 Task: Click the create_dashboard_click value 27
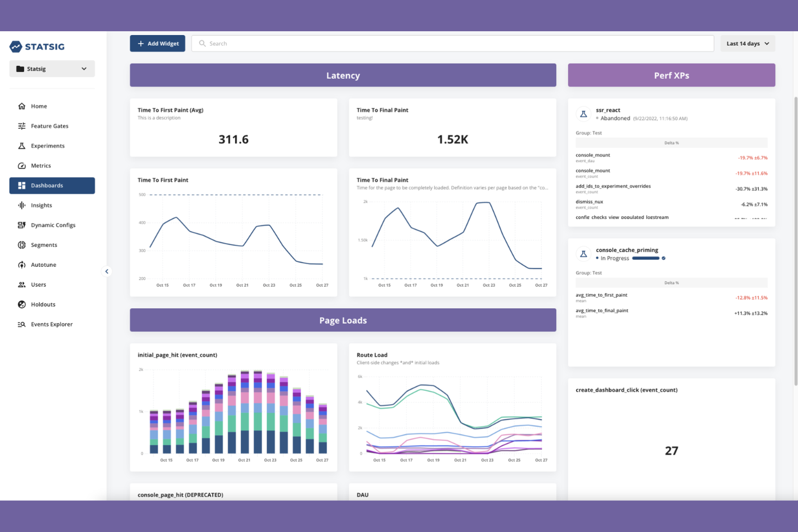[671, 451]
